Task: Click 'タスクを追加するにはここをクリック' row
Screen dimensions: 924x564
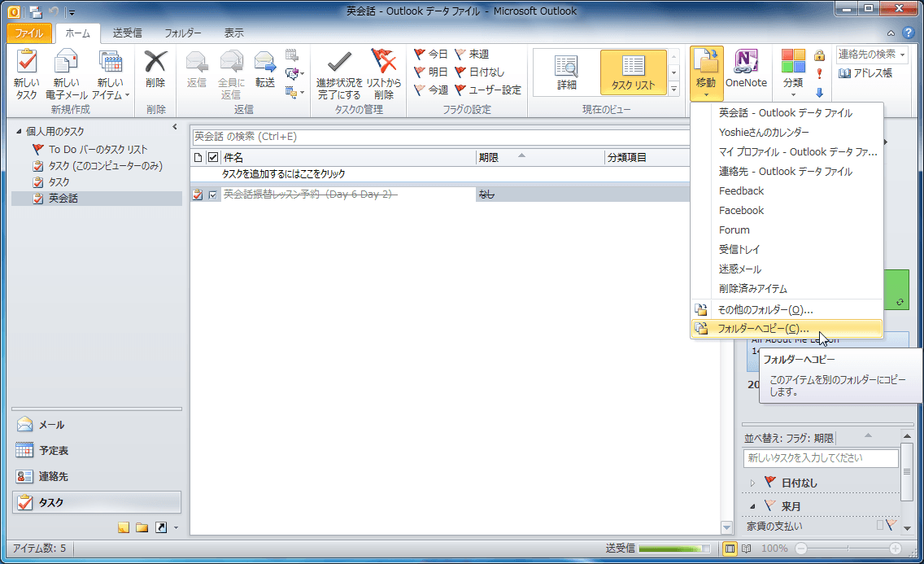Action: [439, 174]
